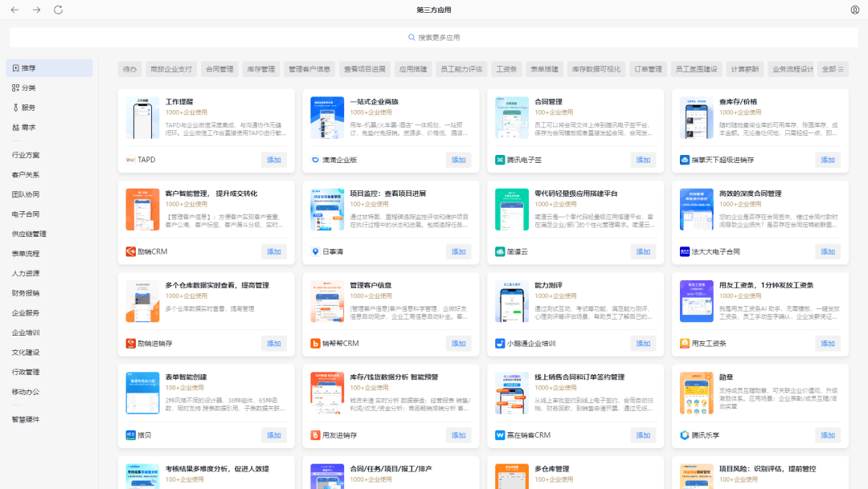Click the 励销进销存 vendor logo icon
This screenshot has width=868, height=489.
coord(131,344)
